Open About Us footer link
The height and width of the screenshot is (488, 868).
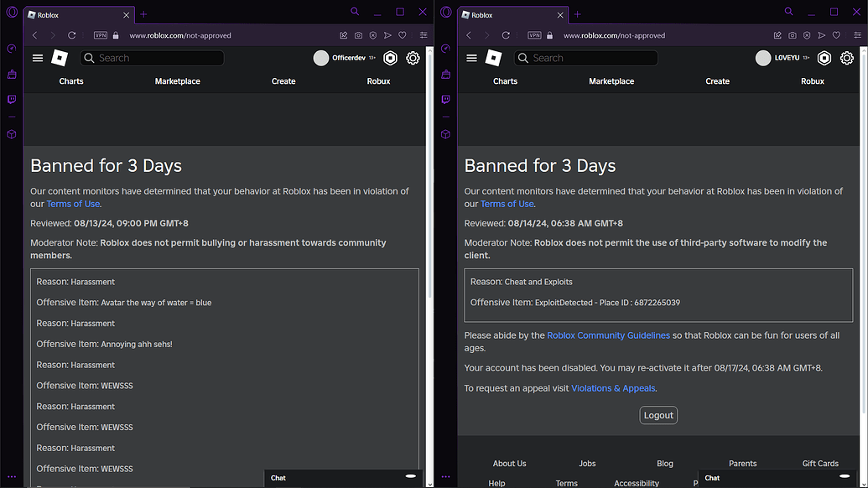[509, 464]
